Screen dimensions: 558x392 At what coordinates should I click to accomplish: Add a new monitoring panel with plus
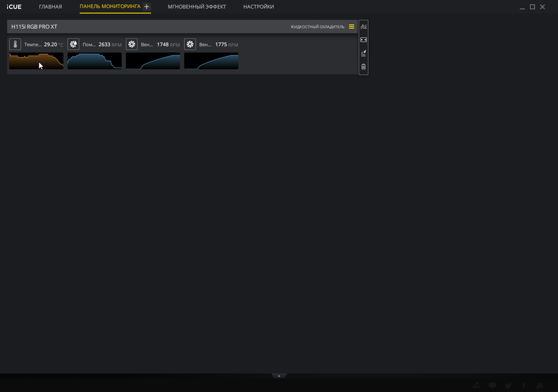147,7
